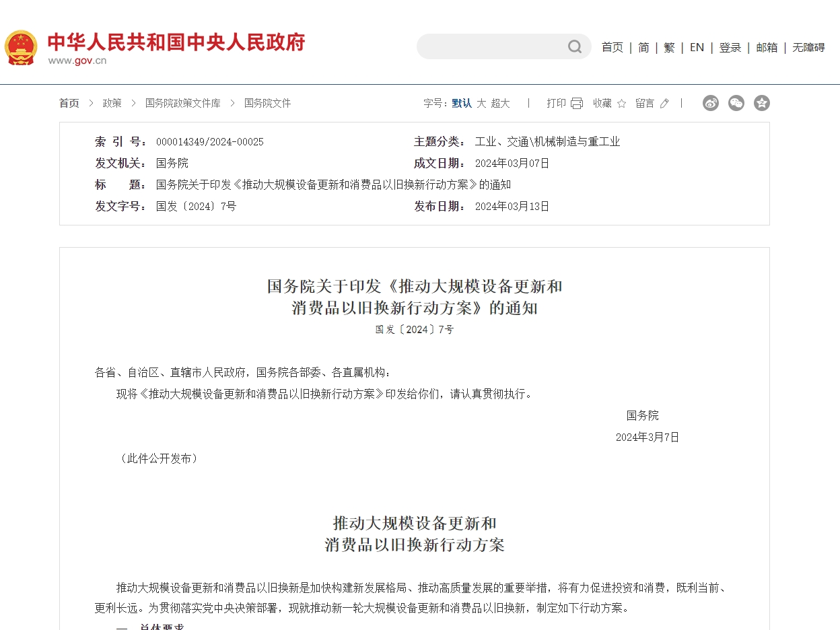Click the printer icon to print the page
Image resolution: width=840 pixels, height=630 pixels.
(x=576, y=103)
